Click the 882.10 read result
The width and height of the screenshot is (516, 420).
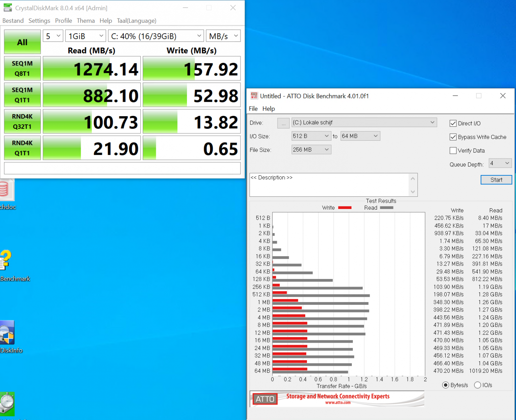[x=92, y=95]
